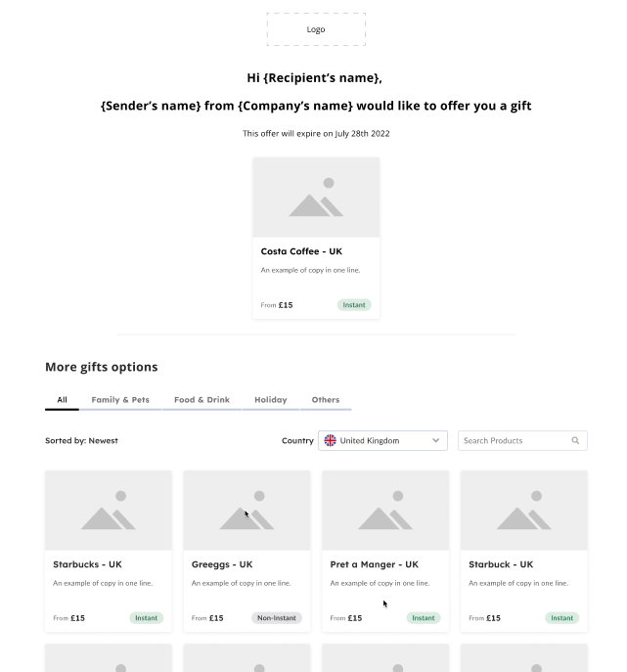627x672 pixels.
Task: Expand the country dropdown chevron
Action: (x=436, y=440)
